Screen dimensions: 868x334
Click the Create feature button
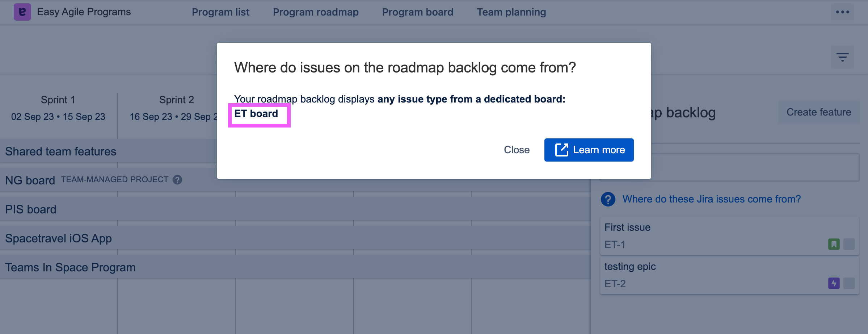818,112
